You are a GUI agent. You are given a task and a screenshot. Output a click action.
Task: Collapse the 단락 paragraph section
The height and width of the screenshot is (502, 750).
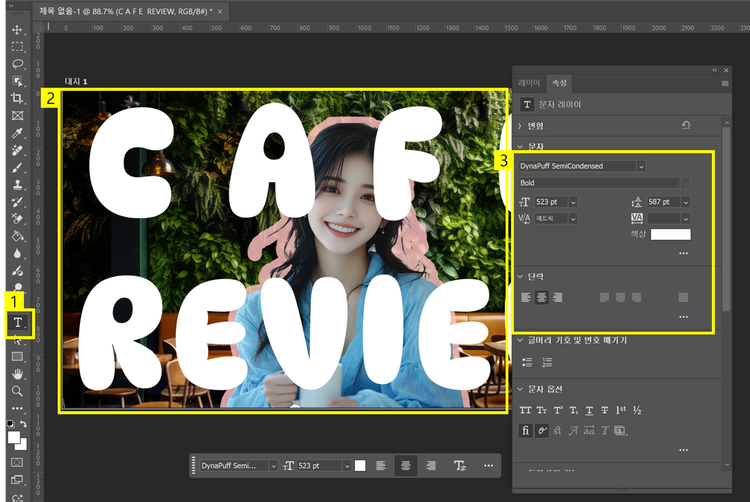pyautogui.click(x=520, y=276)
